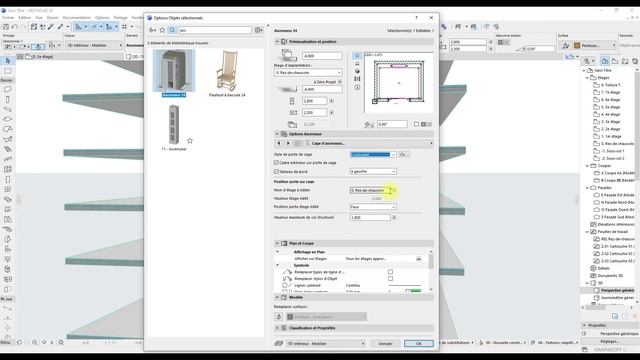Open the Edition menu
This screenshot has width=640, height=360.
coord(24,18)
